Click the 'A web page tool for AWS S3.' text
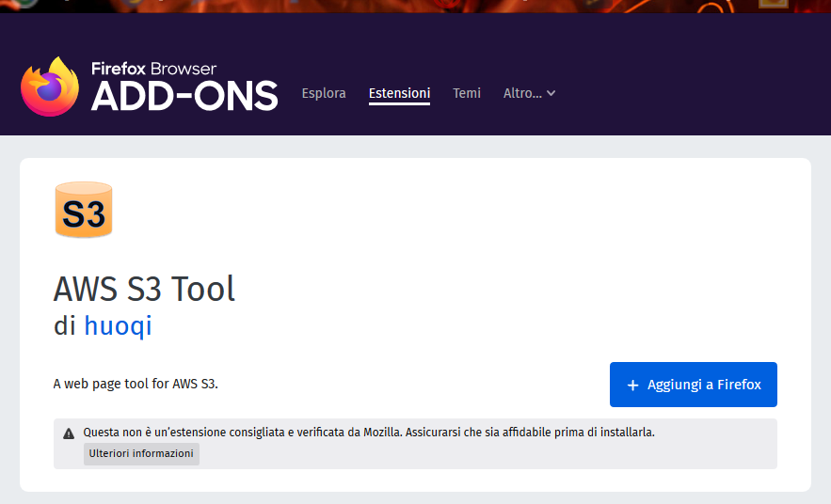 pos(136,384)
